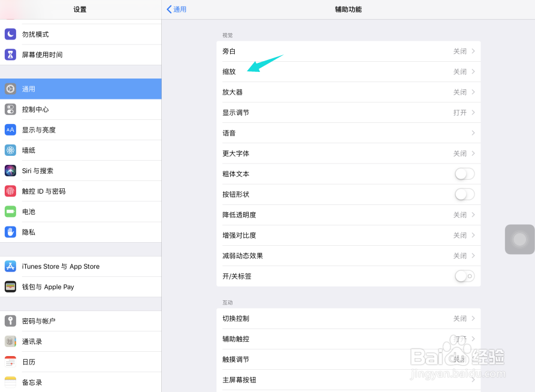535x392 pixels.
Task: Toggle the 粗体文本 (Bold Text) switch
Action: 464,173
